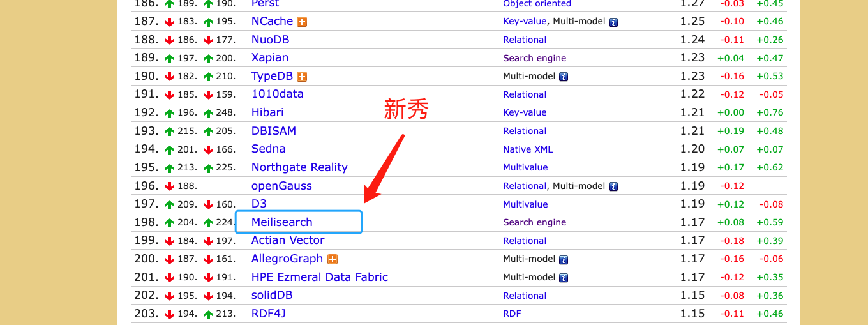Open the Meilisearch database link
868x325 pixels.
pos(282,222)
